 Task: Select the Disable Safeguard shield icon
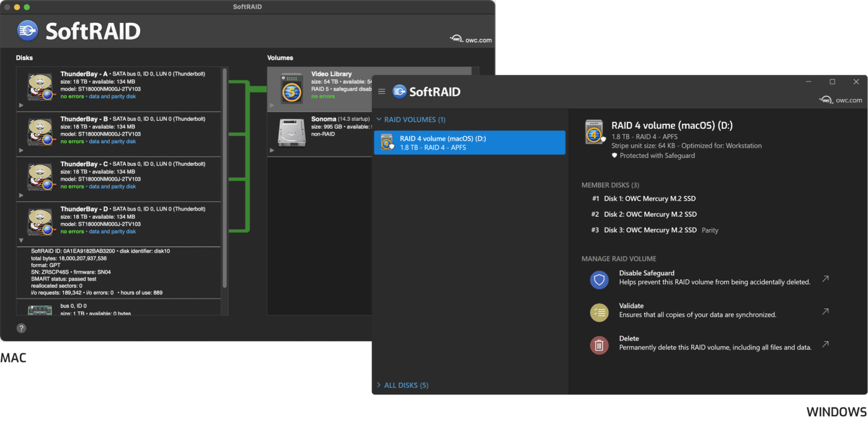[599, 280]
